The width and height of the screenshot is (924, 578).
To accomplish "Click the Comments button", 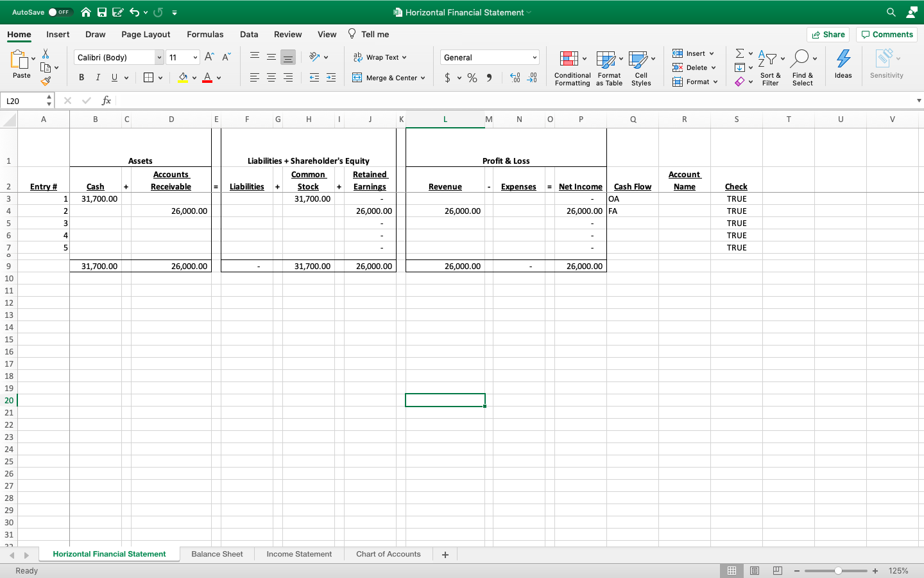I will pyautogui.click(x=887, y=35).
